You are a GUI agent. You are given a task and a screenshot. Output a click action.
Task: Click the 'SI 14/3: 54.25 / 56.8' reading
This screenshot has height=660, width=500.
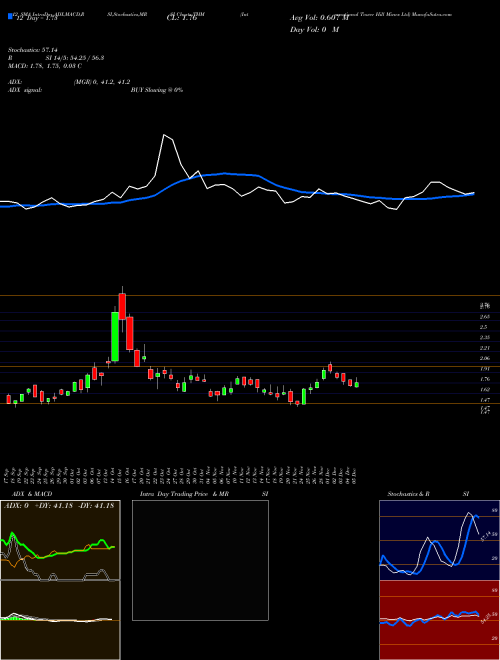pos(75,58)
